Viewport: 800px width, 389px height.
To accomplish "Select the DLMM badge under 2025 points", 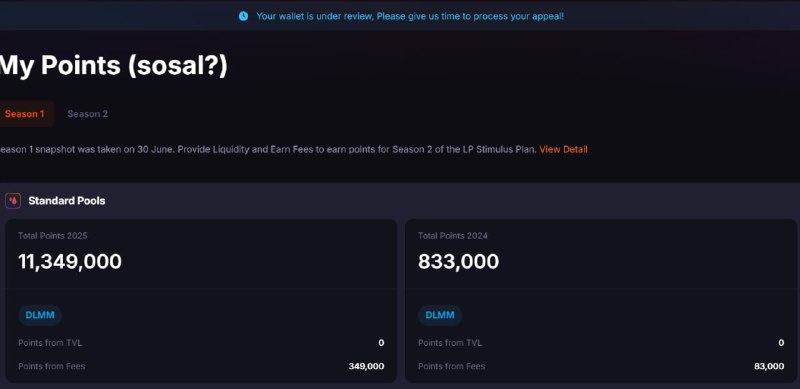I will pos(40,315).
